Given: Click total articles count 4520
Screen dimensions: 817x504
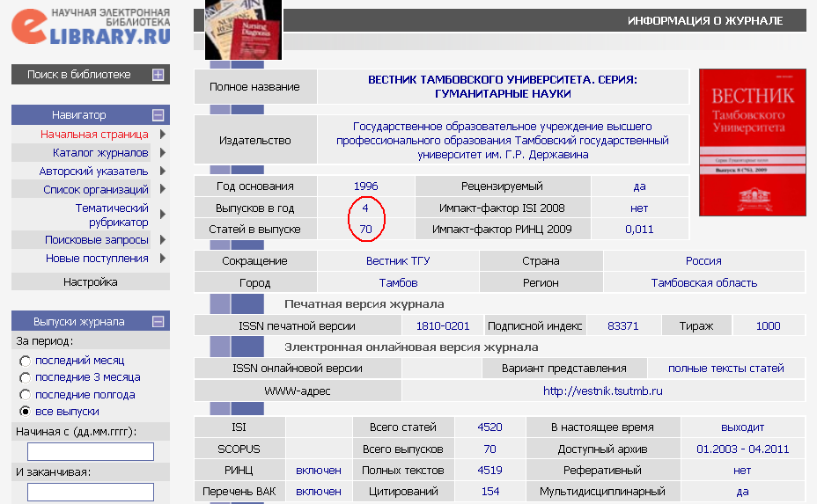Looking at the screenshot, I should pos(489,427).
